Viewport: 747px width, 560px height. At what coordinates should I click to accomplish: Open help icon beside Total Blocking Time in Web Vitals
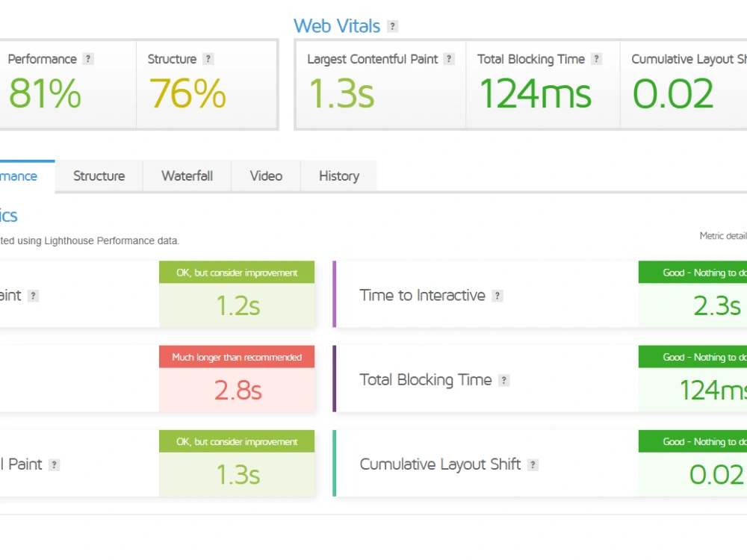pos(596,58)
